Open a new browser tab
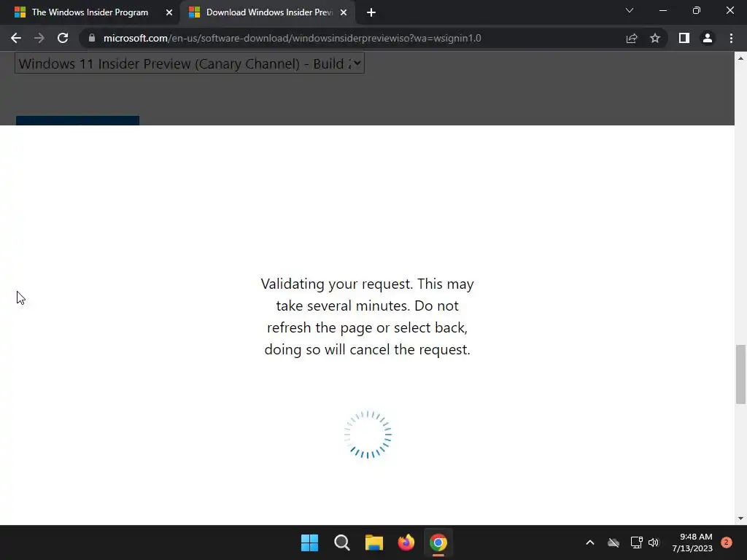 [x=371, y=12]
